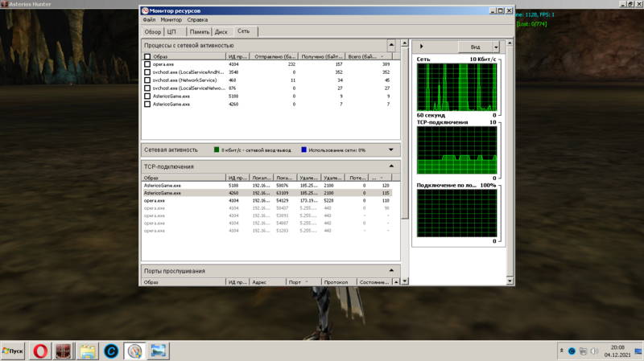Click the Asterios Hunter window title icon
Viewport: 644px width, 361px height.
[x=4, y=4]
